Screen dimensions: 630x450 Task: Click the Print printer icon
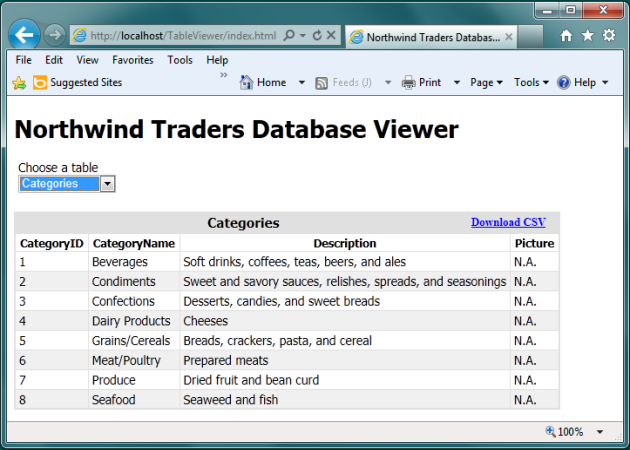[x=408, y=83]
